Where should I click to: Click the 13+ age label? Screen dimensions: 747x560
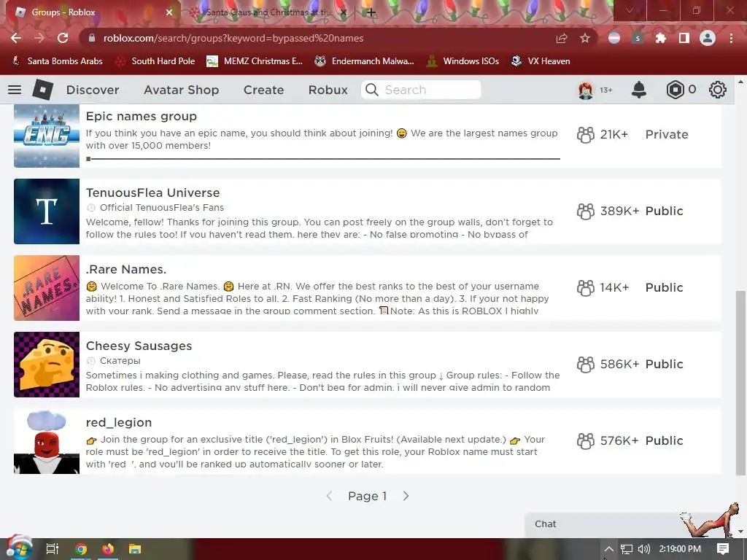606,90
